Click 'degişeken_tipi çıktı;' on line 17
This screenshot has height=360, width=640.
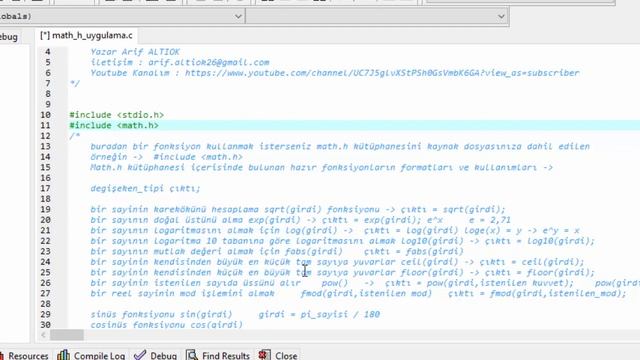pos(145,188)
